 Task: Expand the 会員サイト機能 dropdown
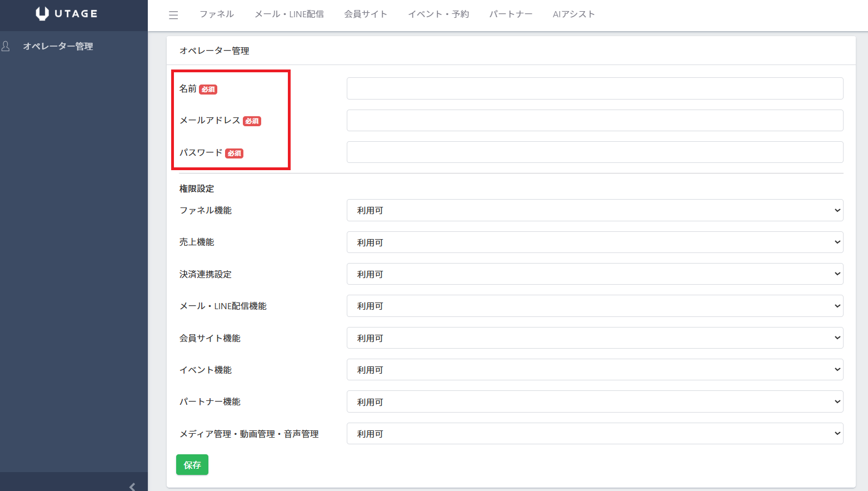click(595, 338)
